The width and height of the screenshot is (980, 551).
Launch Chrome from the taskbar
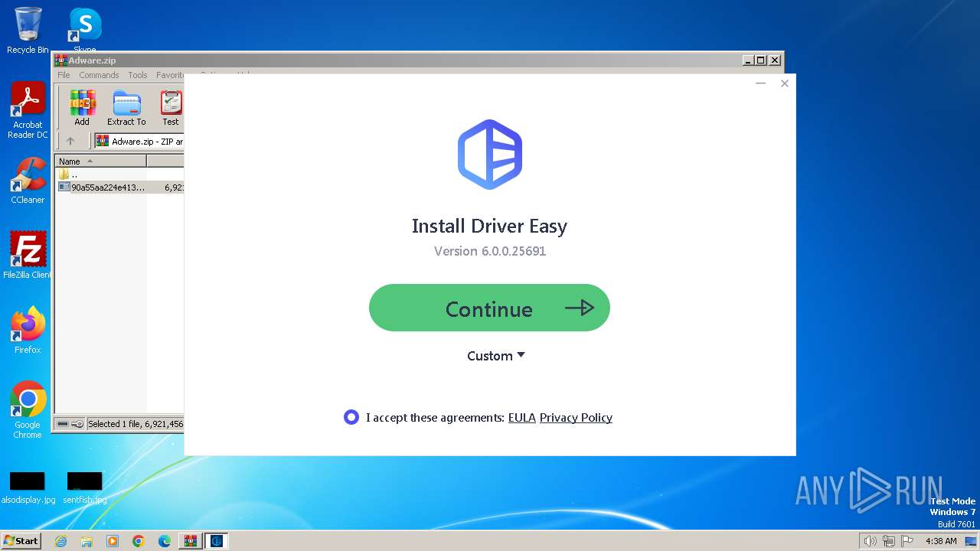pos(139,541)
